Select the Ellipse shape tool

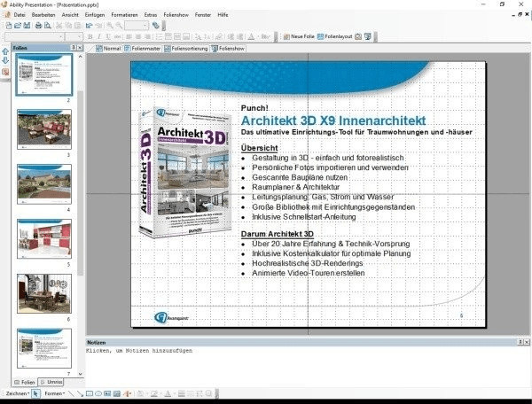97,392
